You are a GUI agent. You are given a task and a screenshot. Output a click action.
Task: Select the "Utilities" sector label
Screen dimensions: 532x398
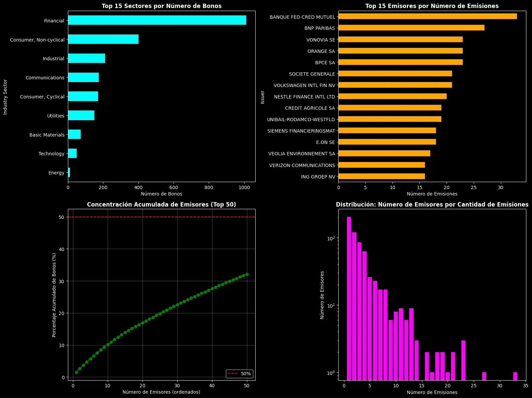pyautogui.click(x=56, y=116)
